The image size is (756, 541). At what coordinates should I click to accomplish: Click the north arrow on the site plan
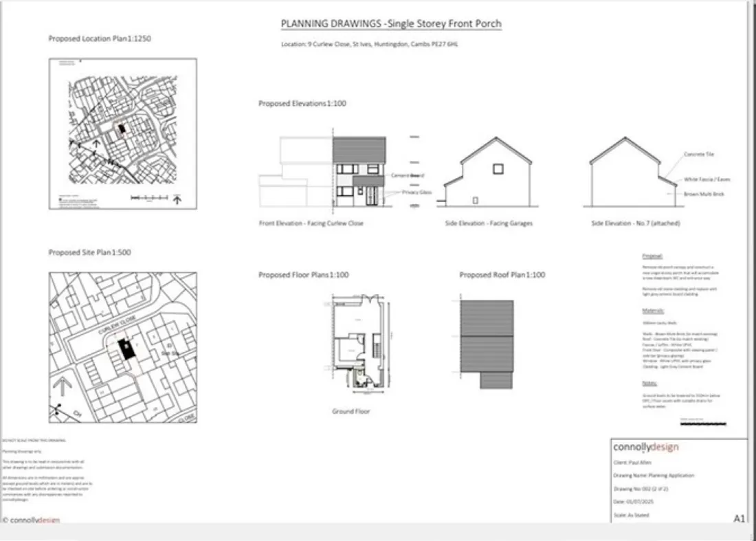tap(63, 387)
